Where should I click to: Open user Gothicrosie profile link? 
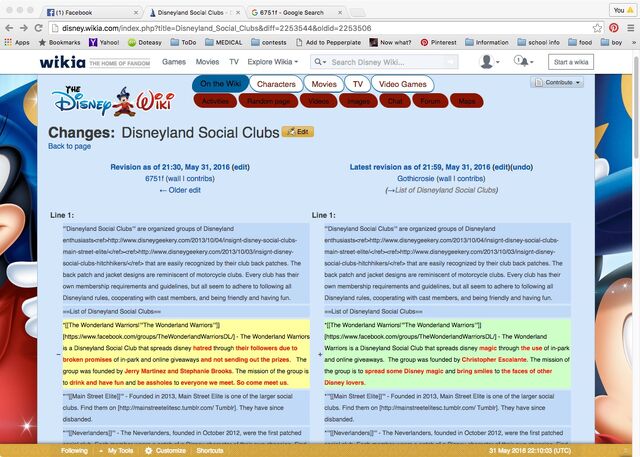416,178
